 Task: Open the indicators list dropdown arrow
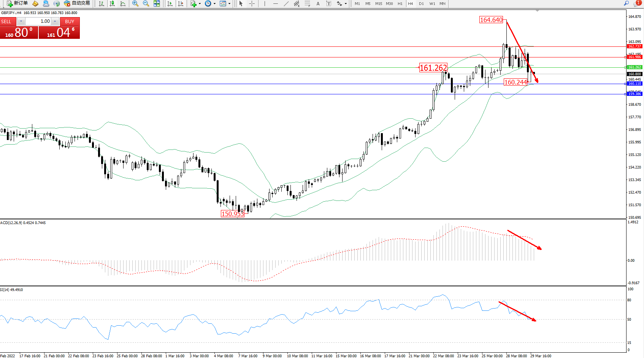200,4
